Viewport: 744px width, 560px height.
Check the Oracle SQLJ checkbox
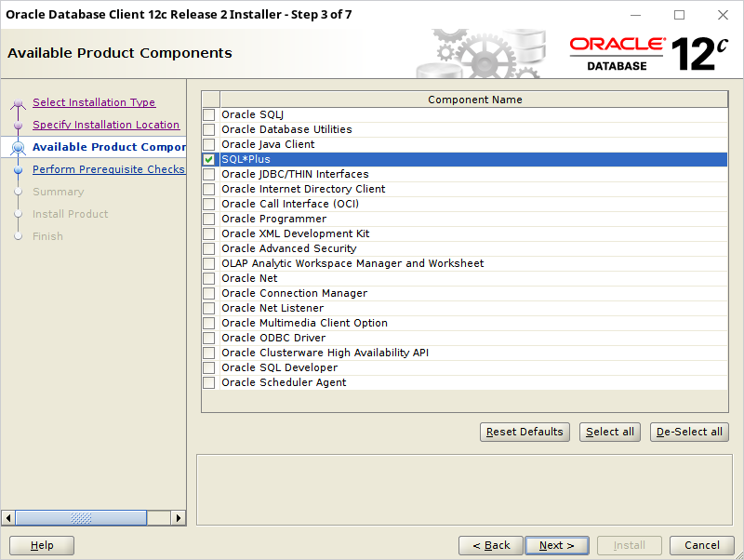208,114
